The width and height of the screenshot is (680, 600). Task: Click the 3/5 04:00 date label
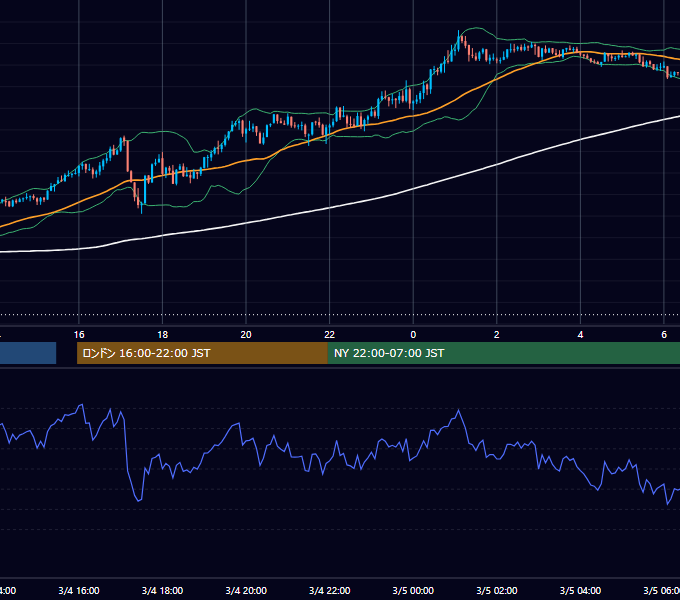pyautogui.click(x=580, y=590)
